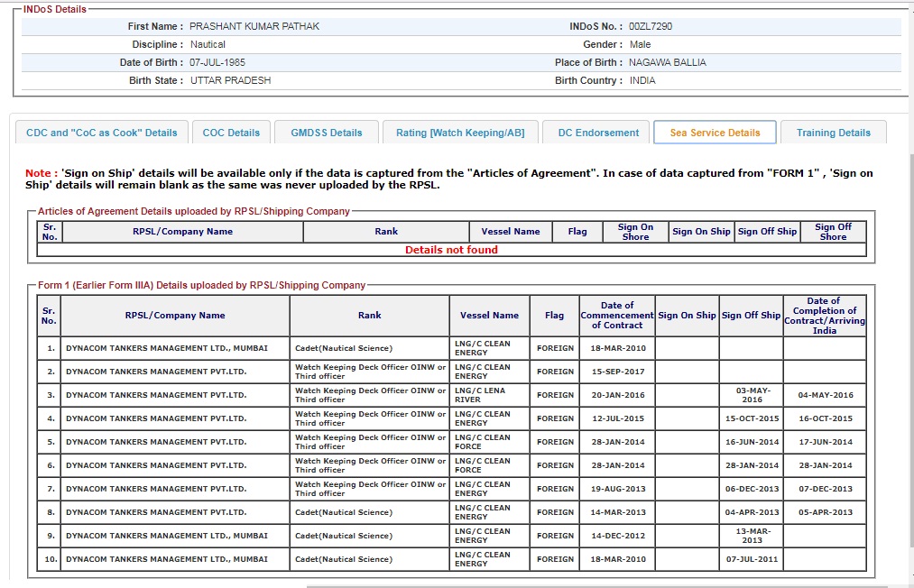Click the "Date of Commencement of Contract" column header
The height and width of the screenshot is (588, 914).
pos(617,316)
